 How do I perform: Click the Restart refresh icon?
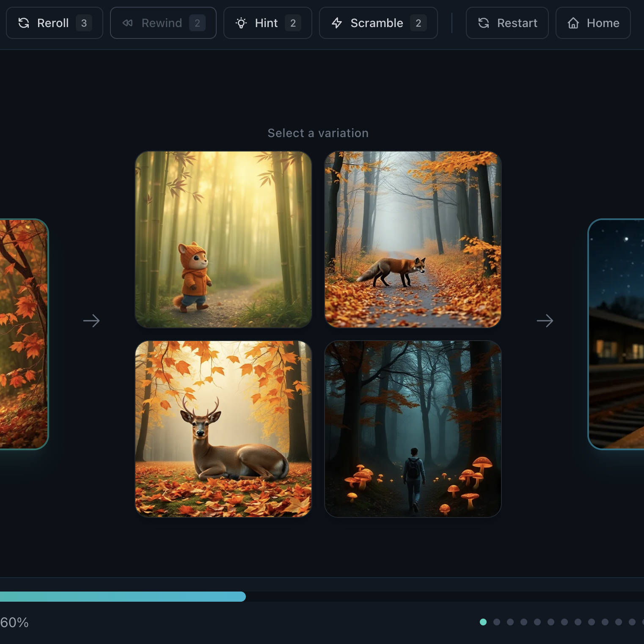pos(484,23)
